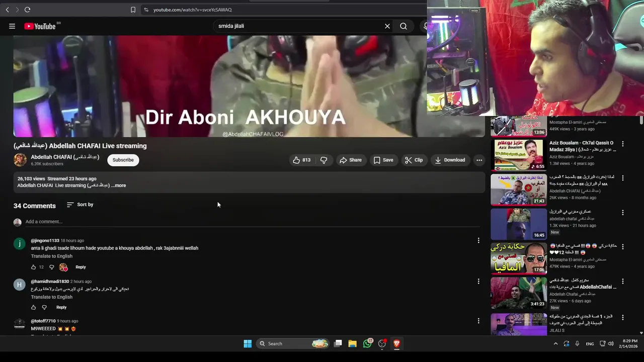Share the video
The width and height of the screenshot is (644, 362).
tap(350, 160)
